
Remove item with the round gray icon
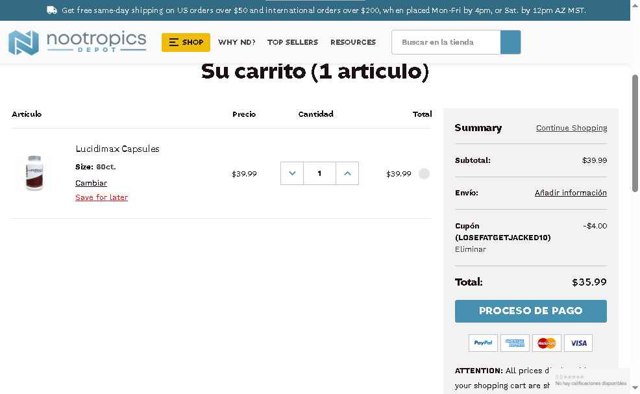(x=424, y=174)
